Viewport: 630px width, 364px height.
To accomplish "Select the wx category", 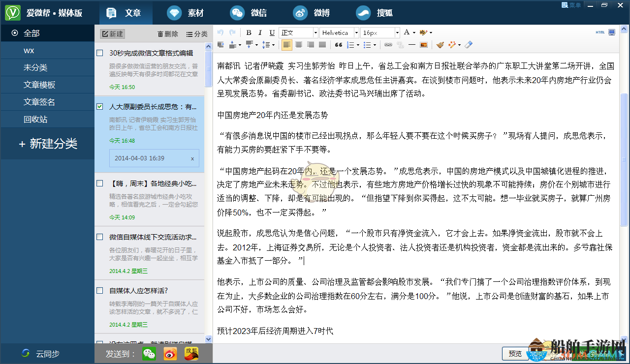I will (47, 50).
